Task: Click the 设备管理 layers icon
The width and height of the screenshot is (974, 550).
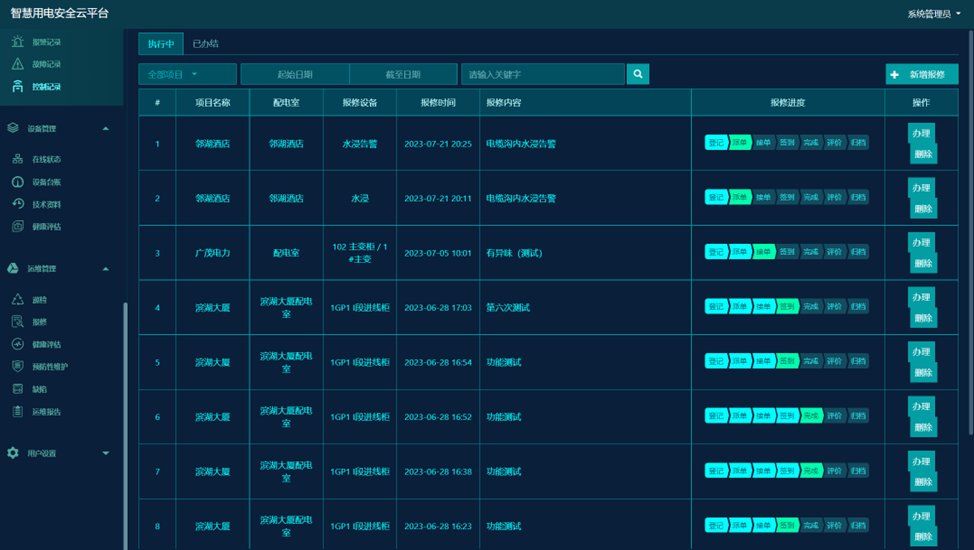Action: click(x=12, y=128)
